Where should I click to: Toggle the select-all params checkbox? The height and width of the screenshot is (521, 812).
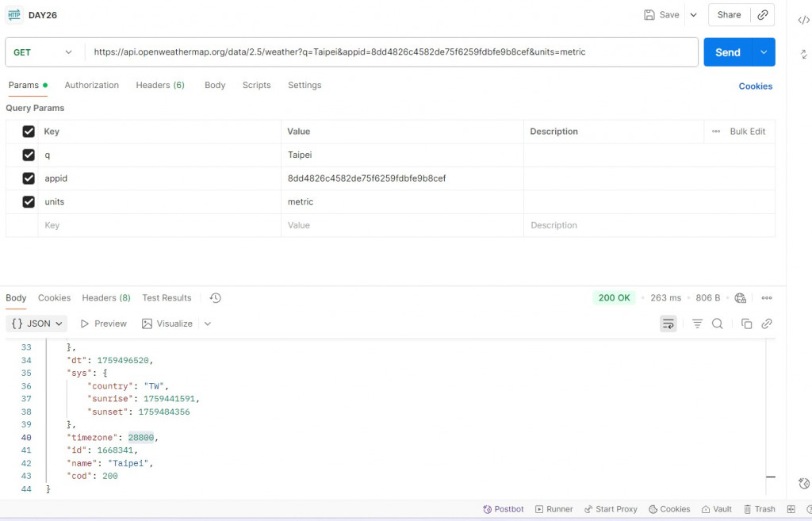[x=29, y=132]
